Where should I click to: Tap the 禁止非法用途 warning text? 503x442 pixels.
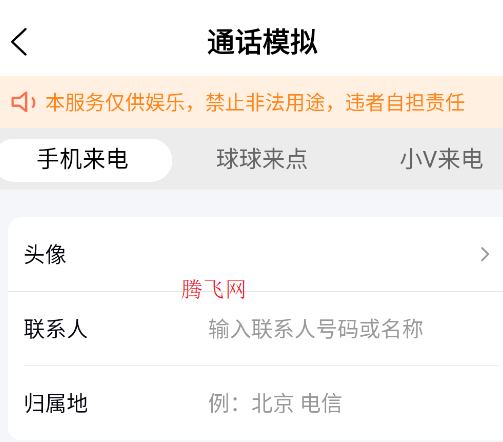click(265, 102)
